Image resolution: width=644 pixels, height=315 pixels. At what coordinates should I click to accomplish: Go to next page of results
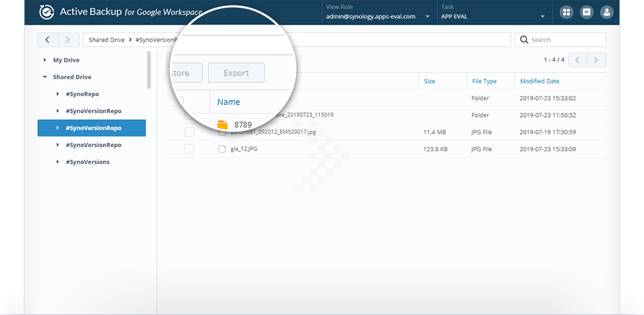[x=596, y=60]
